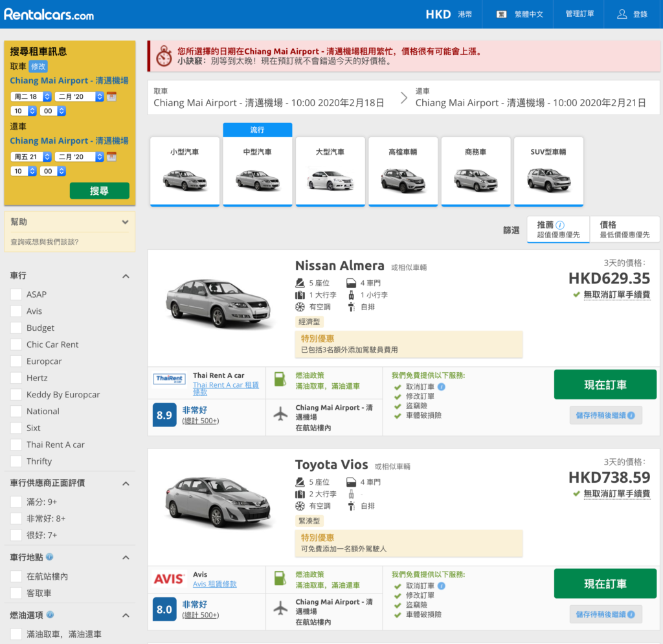The height and width of the screenshot is (644, 663).
Task: Open the 無取消訂單手續費 note under HKD629.35
Action: point(616,294)
